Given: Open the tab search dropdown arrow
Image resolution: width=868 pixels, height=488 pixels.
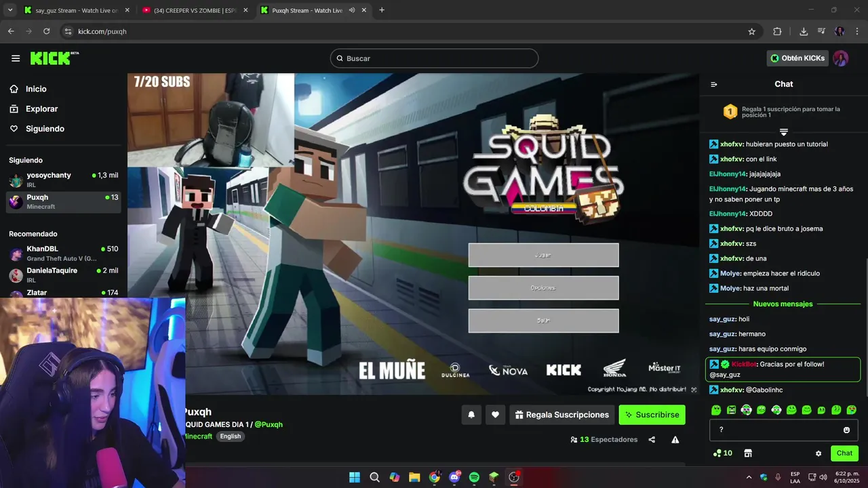Looking at the screenshot, I should 9,10.
